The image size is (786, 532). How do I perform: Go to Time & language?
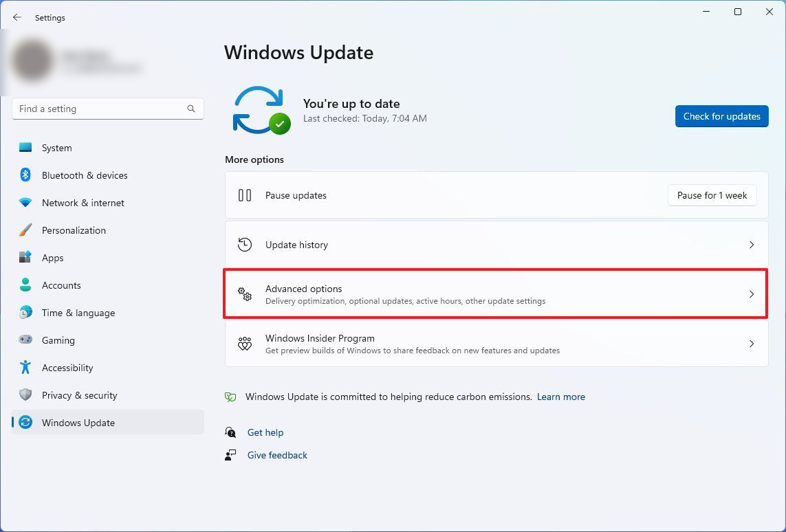pyautogui.click(x=108, y=313)
